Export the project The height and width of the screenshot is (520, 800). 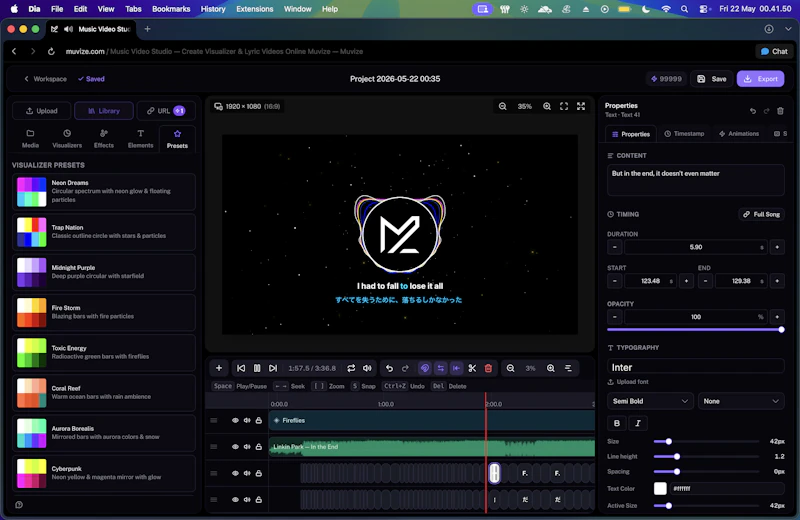(760, 79)
